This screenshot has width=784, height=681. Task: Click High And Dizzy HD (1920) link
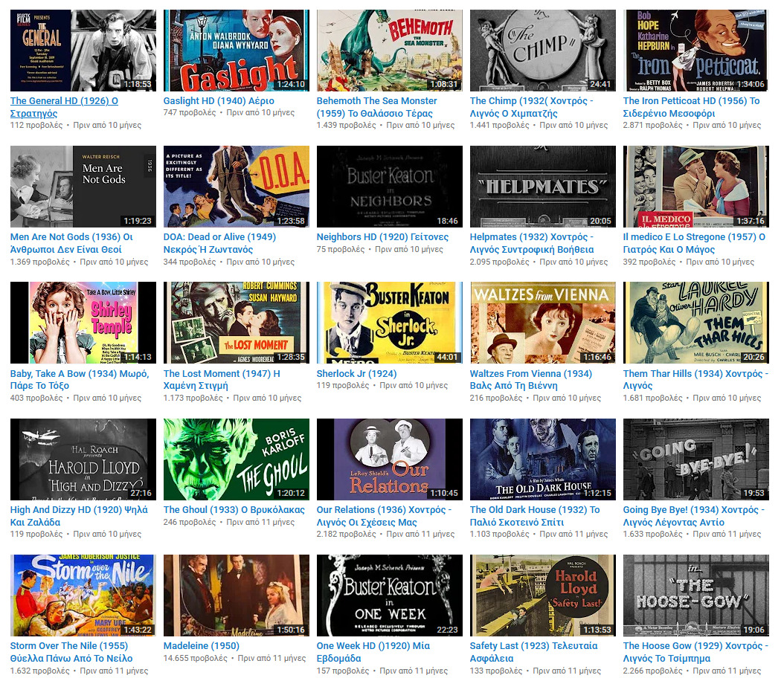point(79,516)
